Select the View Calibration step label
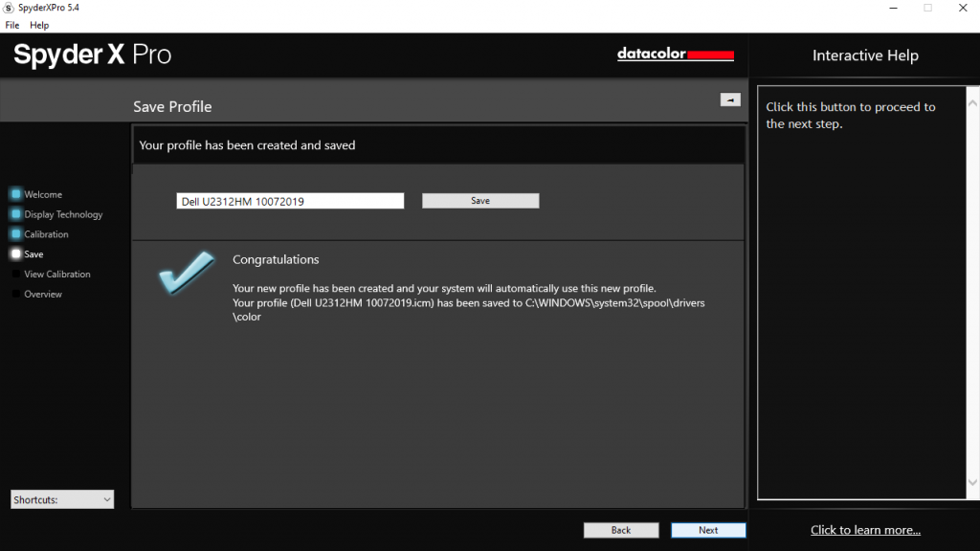This screenshot has height=551, width=980. tap(56, 275)
